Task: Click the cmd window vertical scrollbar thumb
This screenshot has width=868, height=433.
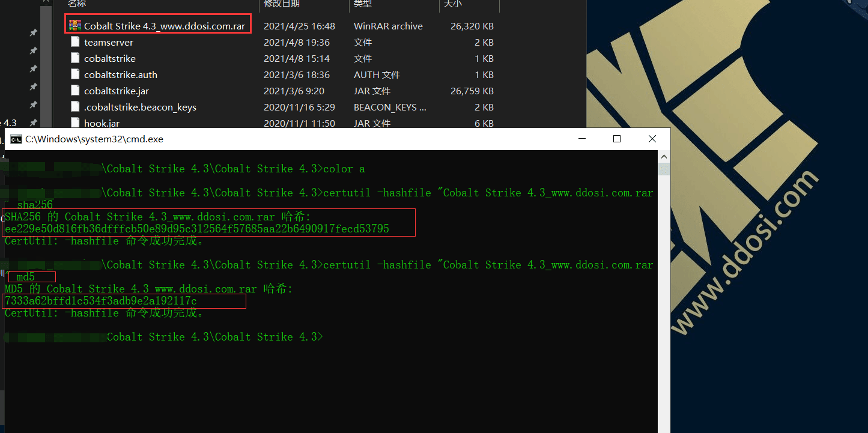Action: (664, 168)
